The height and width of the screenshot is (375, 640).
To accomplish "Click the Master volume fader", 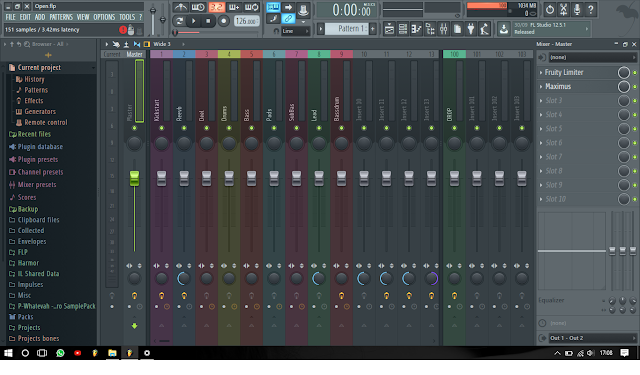I will click(x=134, y=178).
